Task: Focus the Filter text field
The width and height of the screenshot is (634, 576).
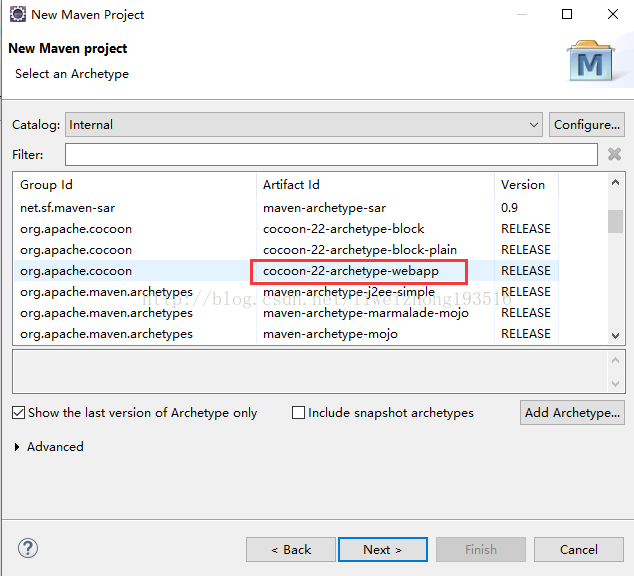Action: 331,154
